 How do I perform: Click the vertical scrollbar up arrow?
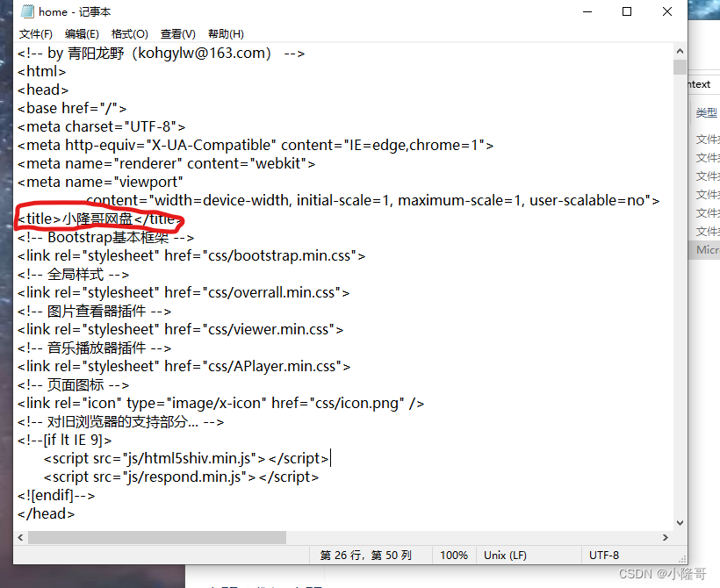tap(680, 51)
